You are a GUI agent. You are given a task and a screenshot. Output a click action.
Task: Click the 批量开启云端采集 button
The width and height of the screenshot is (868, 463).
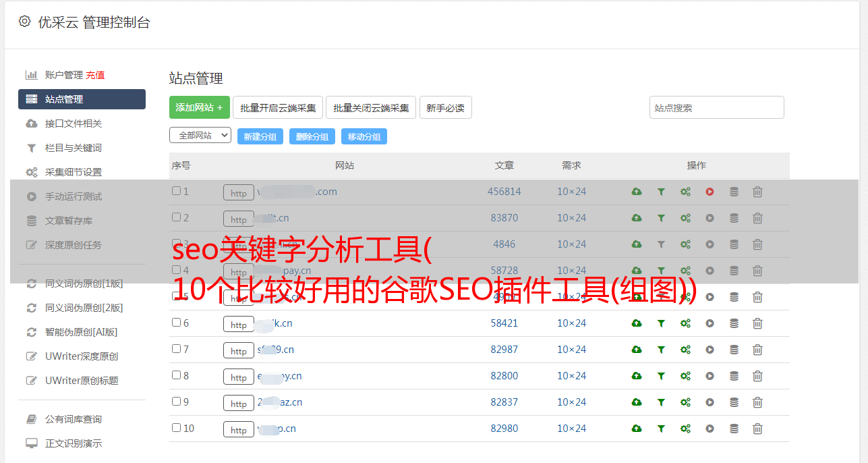click(278, 107)
